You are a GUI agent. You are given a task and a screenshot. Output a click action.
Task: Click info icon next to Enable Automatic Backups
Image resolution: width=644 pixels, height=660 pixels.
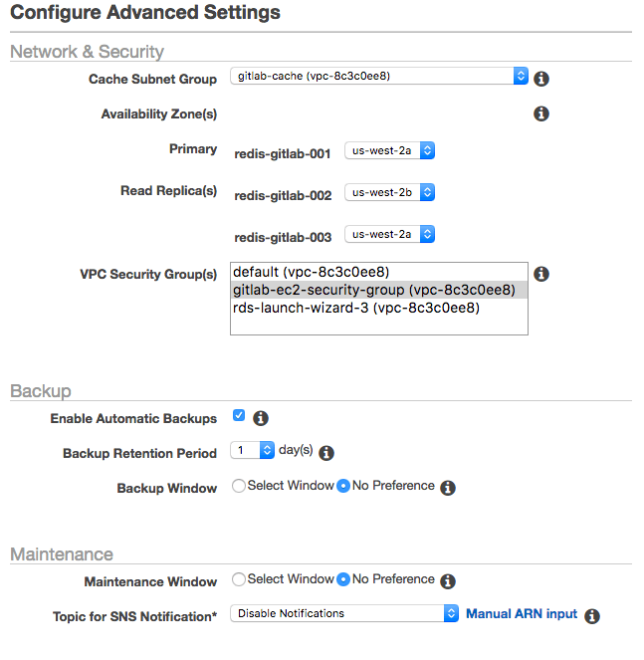(261, 419)
